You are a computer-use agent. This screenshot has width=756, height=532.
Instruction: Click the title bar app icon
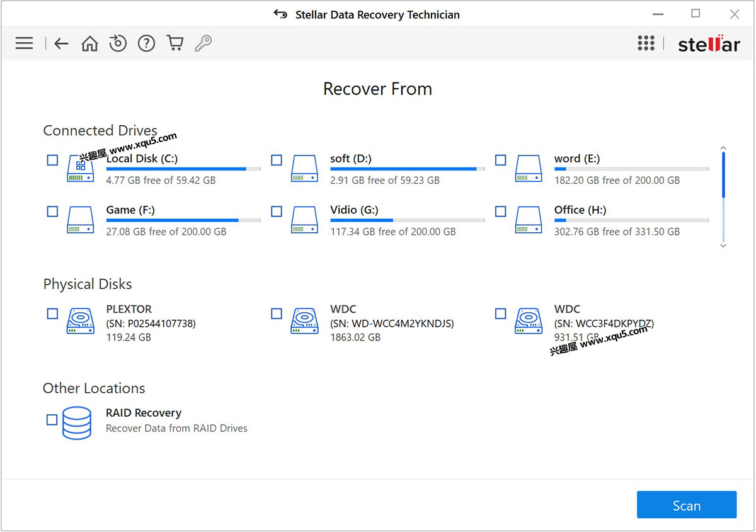281,14
